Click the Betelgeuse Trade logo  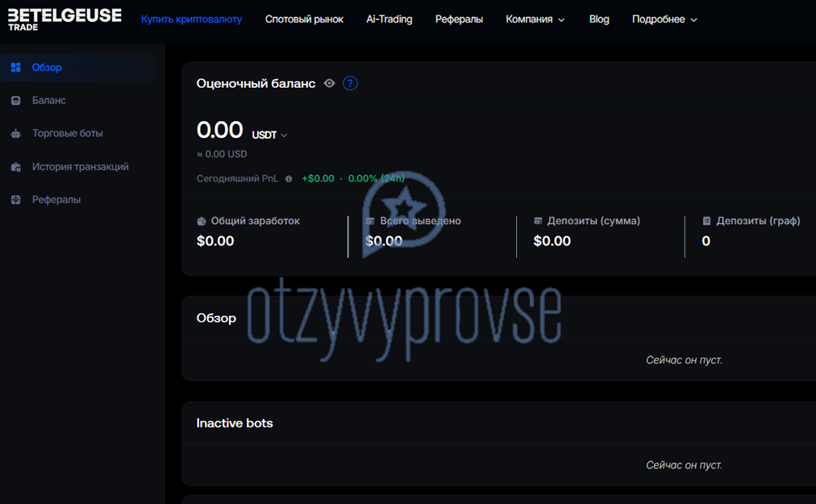[x=65, y=19]
